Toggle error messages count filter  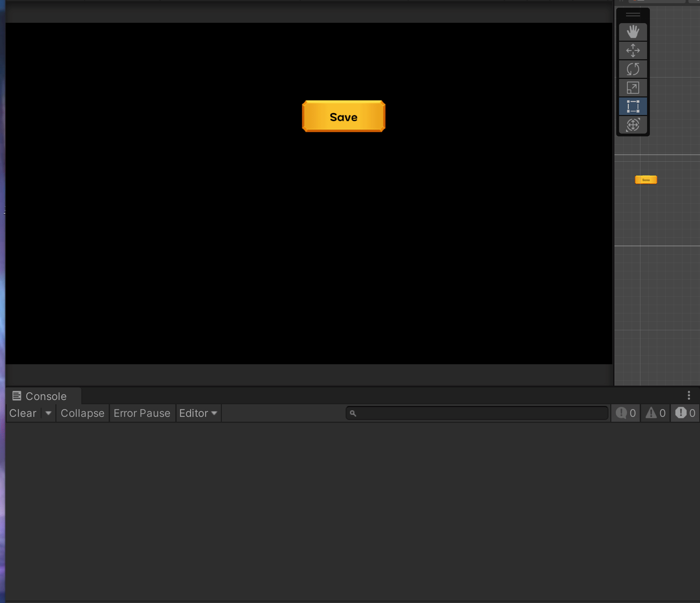tap(685, 413)
